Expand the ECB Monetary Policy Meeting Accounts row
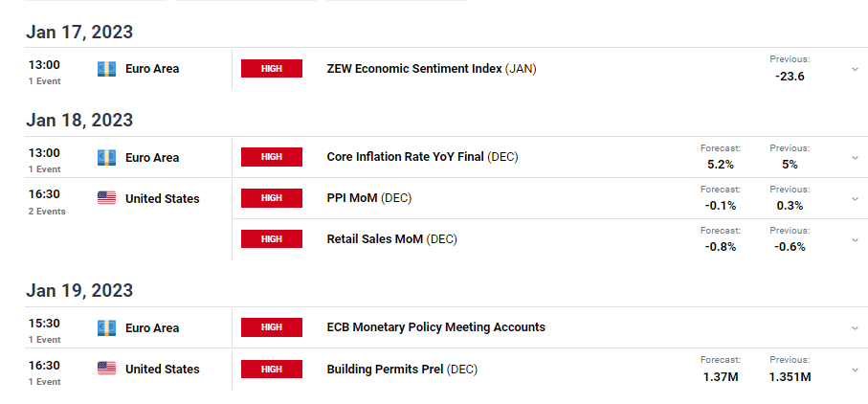The height and width of the screenshot is (404, 868). click(x=856, y=328)
